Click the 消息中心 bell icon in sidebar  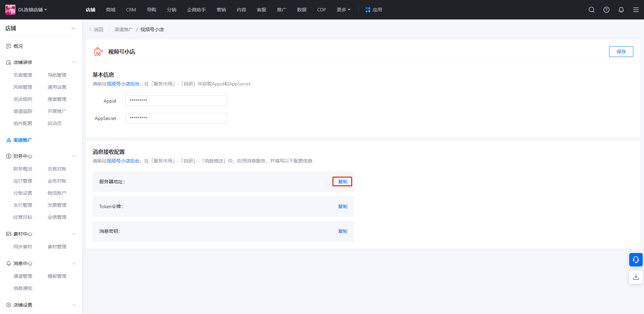coord(9,263)
